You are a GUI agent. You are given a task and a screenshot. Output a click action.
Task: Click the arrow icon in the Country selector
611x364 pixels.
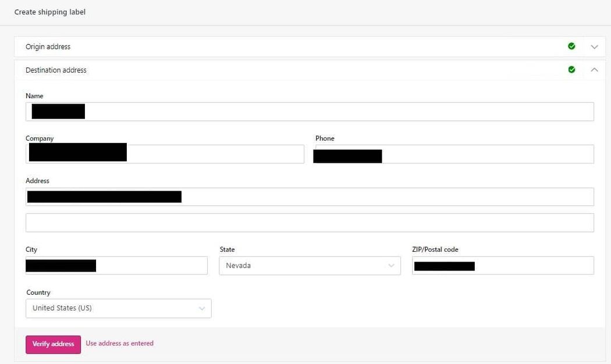point(202,308)
